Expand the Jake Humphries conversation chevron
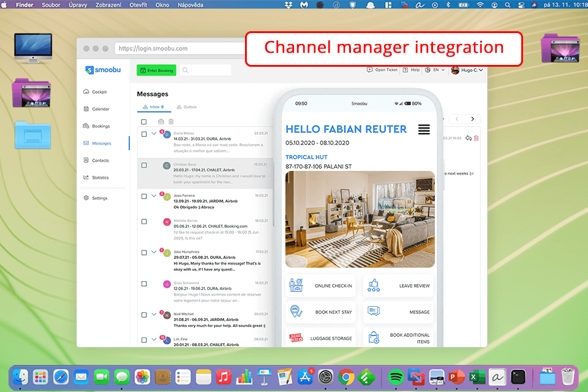 [x=154, y=252]
